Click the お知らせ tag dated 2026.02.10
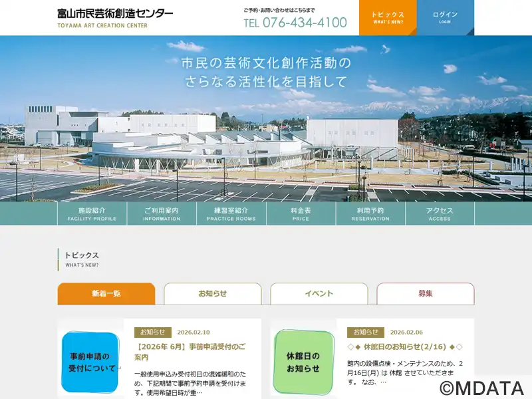This screenshot has width=532, height=399. coord(153,332)
